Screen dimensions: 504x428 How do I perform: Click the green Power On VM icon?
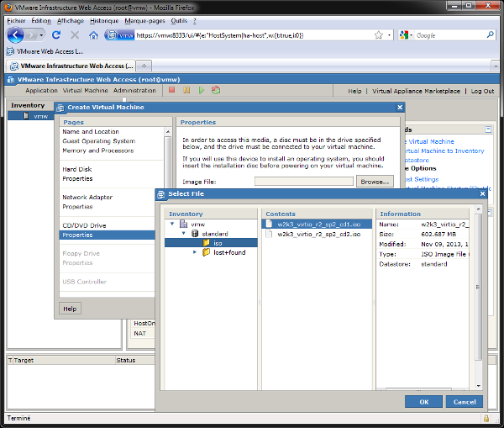click(x=202, y=90)
